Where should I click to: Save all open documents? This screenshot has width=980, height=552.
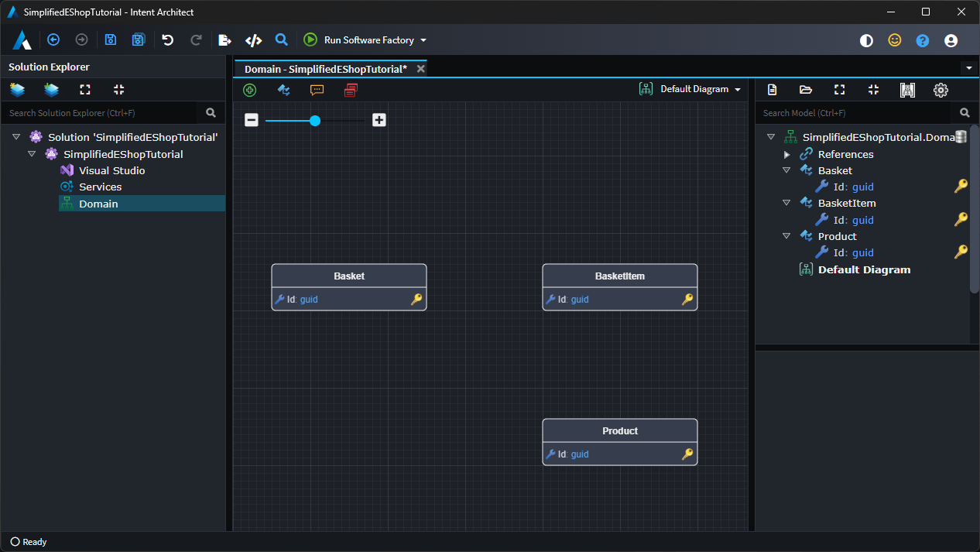coord(139,39)
